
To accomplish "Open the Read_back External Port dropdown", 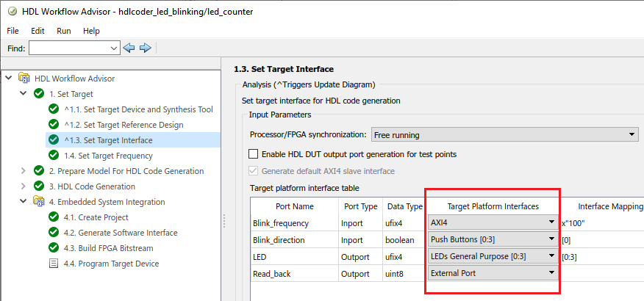I will coord(492,272).
